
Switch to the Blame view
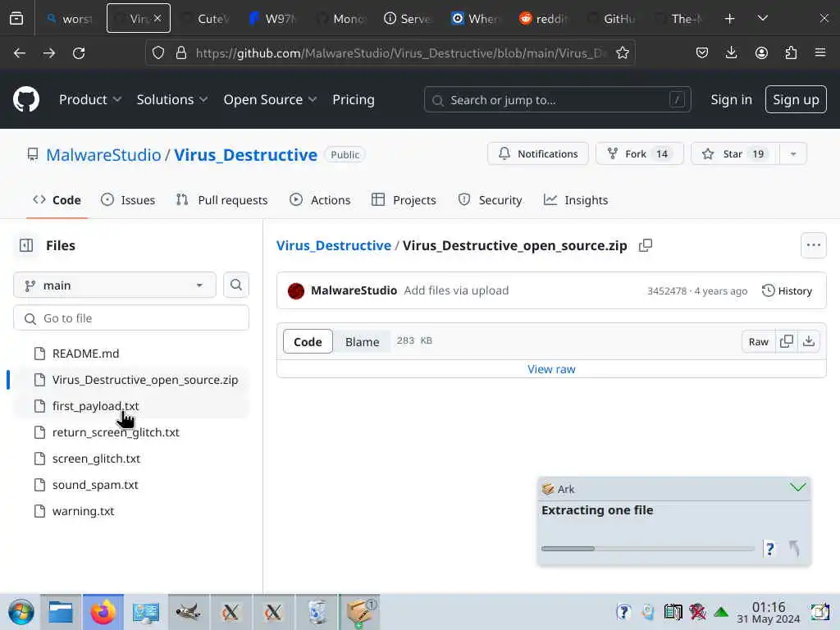[x=362, y=342]
